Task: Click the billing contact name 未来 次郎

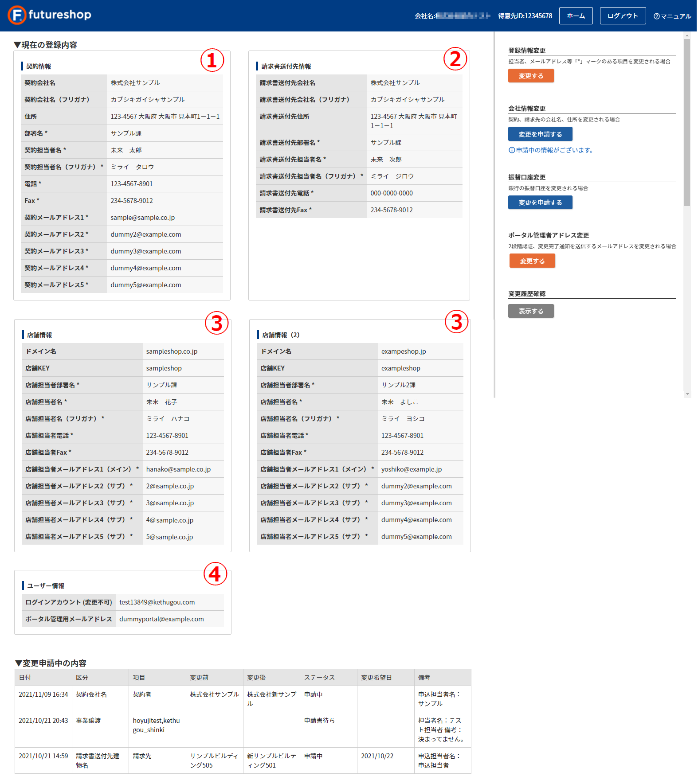Action: pyautogui.click(x=386, y=160)
